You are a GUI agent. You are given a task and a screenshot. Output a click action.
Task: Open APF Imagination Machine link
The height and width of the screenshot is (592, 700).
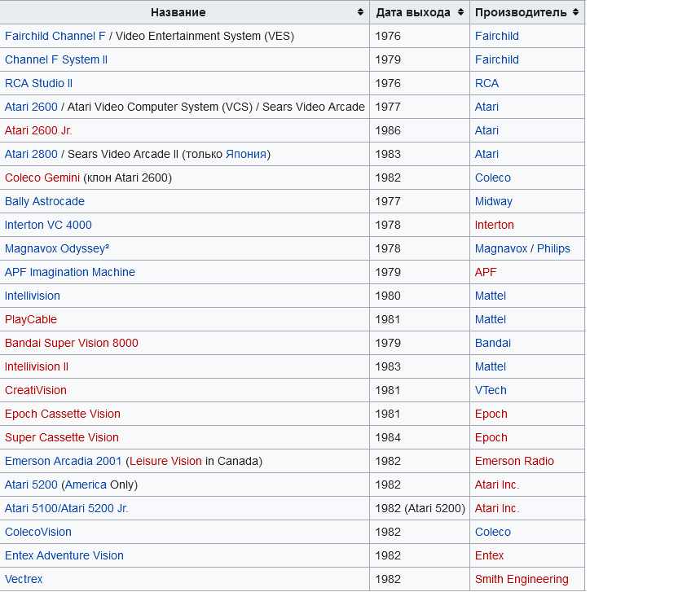(x=70, y=273)
